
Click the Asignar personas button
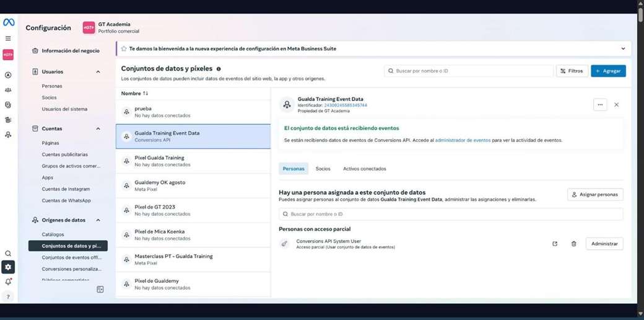pos(595,194)
